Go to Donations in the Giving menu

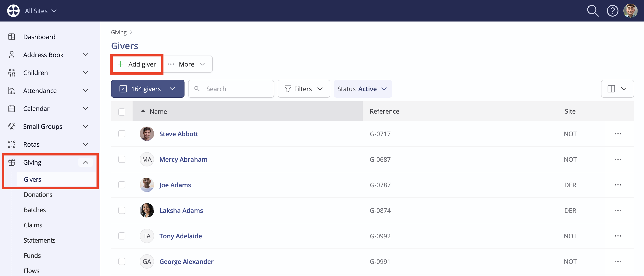[x=38, y=195]
